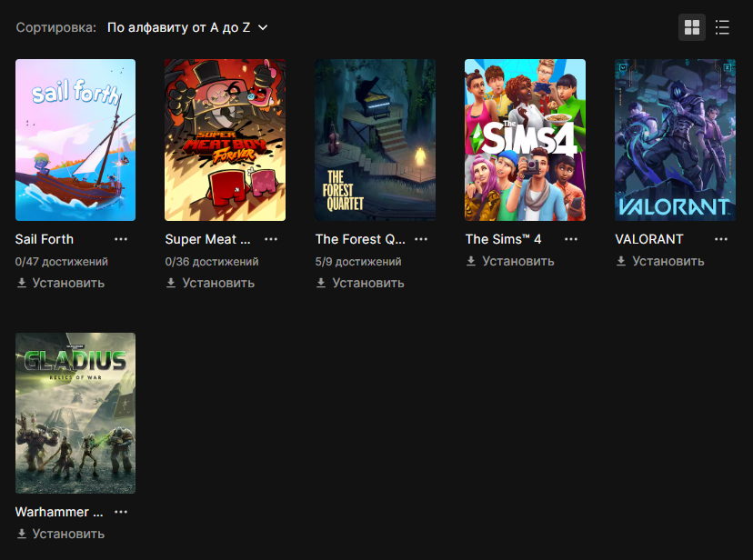View 5/9 достижений achievements
This screenshot has width=753, height=560.
pos(358,262)
